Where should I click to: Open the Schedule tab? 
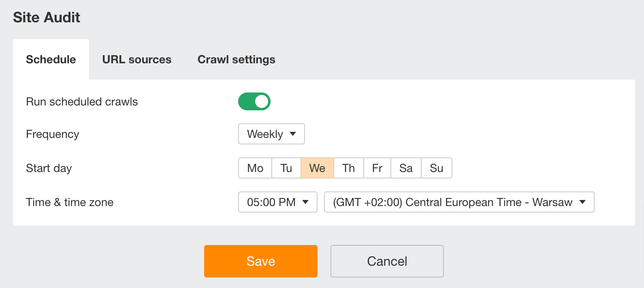tap(51, 59)
